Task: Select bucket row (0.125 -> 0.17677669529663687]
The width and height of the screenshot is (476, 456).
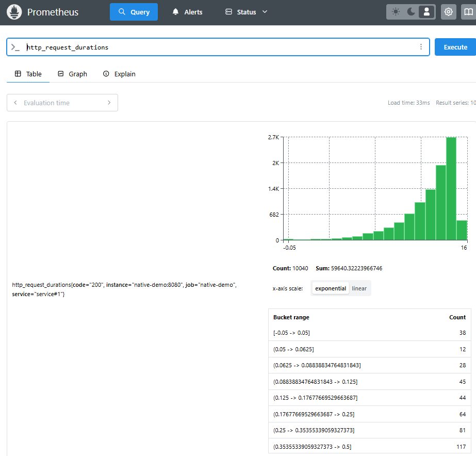Action: point(369,398)
